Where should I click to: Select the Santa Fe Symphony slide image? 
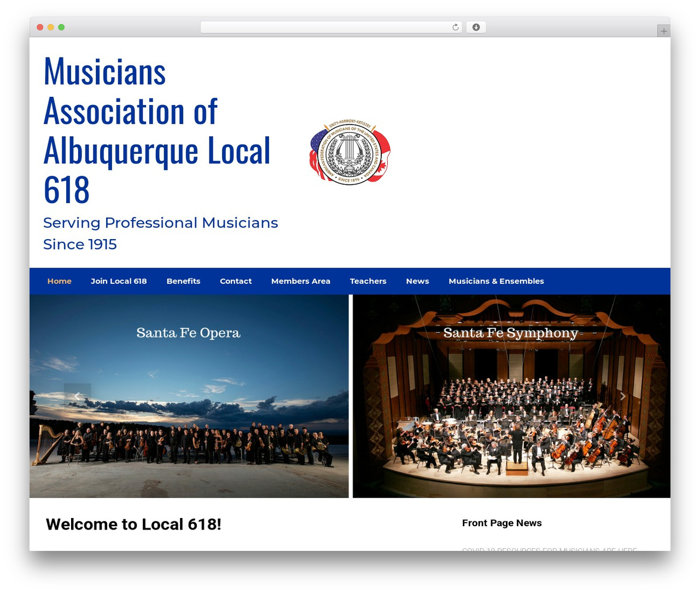click(511, 396)
